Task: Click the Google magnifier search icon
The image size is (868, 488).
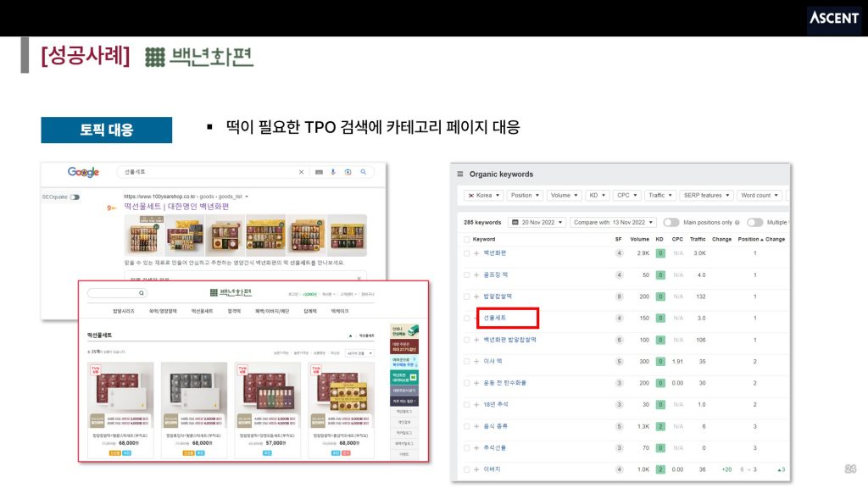Action: 363,172
